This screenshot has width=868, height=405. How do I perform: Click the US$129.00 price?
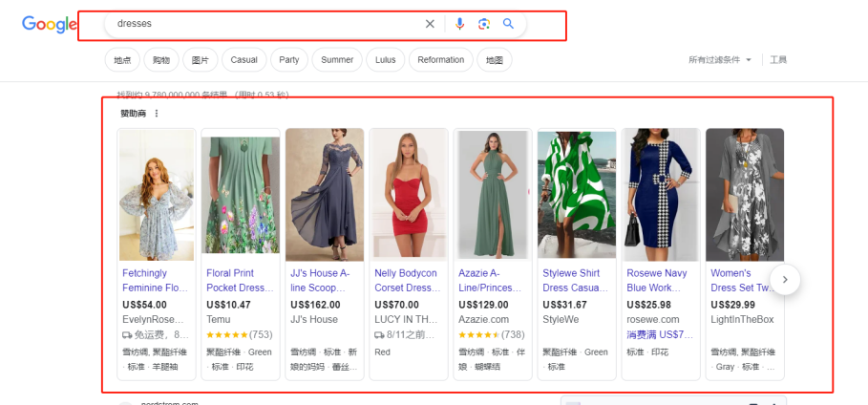(483, 305)
